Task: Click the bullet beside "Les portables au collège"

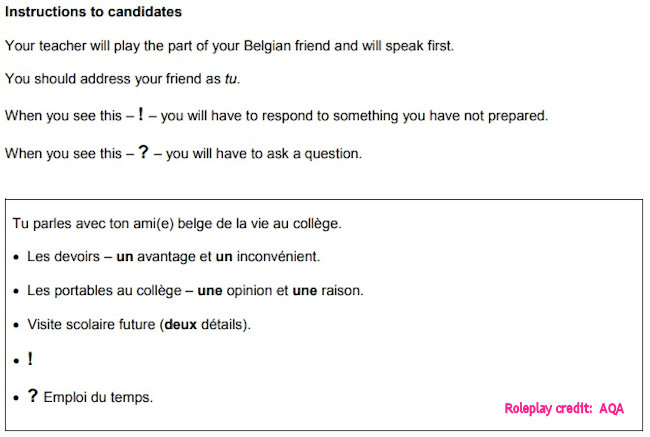Action: 17,291
